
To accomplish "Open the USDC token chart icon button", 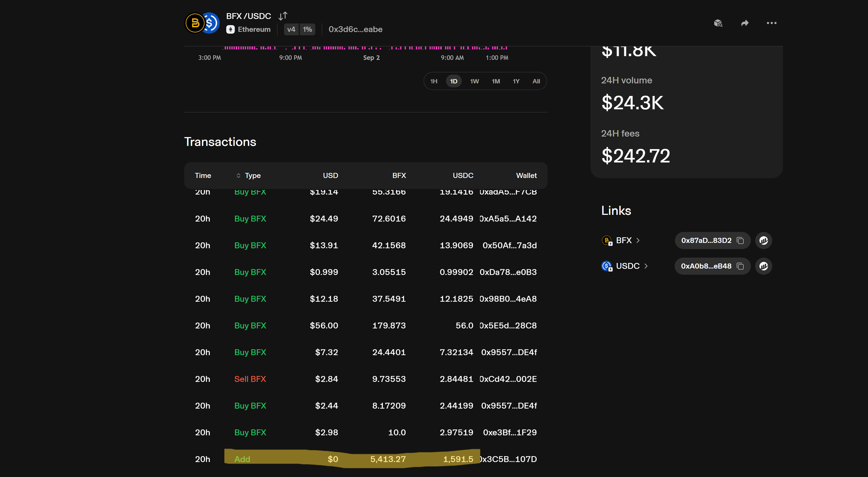I will 763,266.
